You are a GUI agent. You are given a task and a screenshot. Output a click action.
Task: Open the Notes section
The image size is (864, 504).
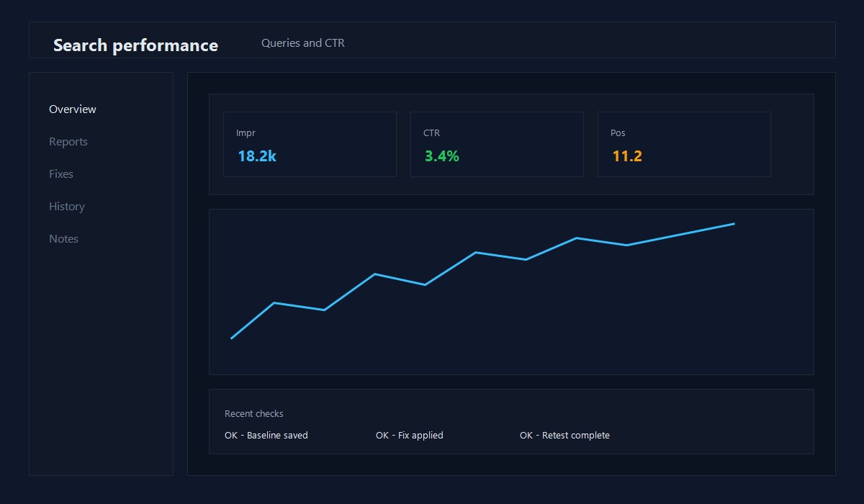pyautogui.click(x=63, y=238)
